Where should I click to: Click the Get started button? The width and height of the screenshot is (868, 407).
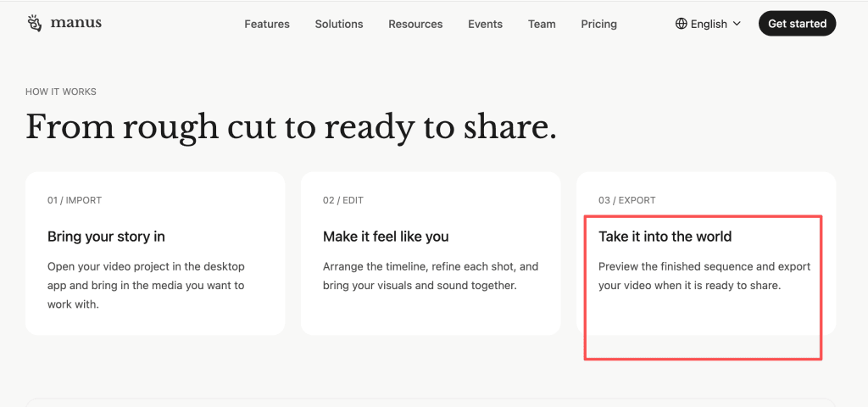[797, 24]
